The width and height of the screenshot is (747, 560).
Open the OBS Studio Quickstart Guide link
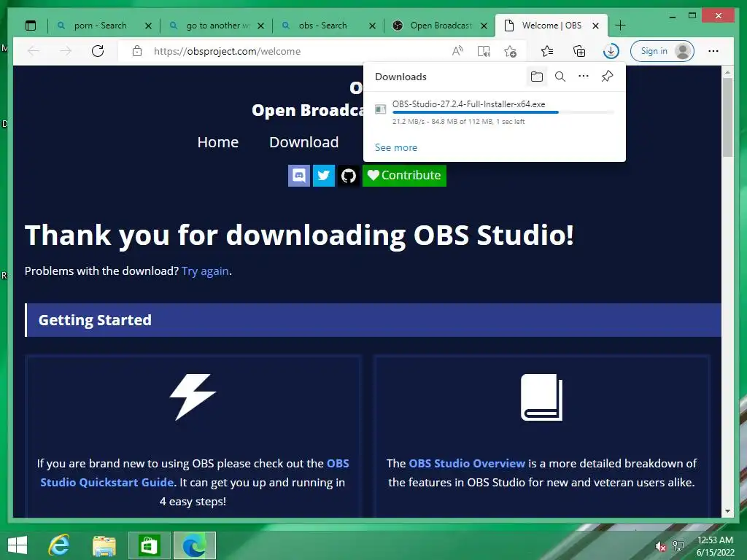point(195,472)
